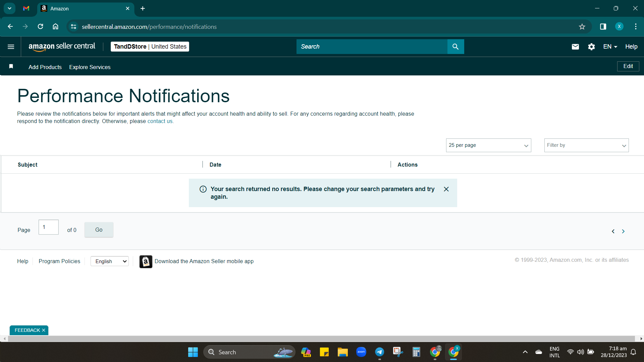This screenshot has width=644, height=362.
Task: Open Telegram from the taskbar
Action: pyautogui.click(x=379, y=352)
